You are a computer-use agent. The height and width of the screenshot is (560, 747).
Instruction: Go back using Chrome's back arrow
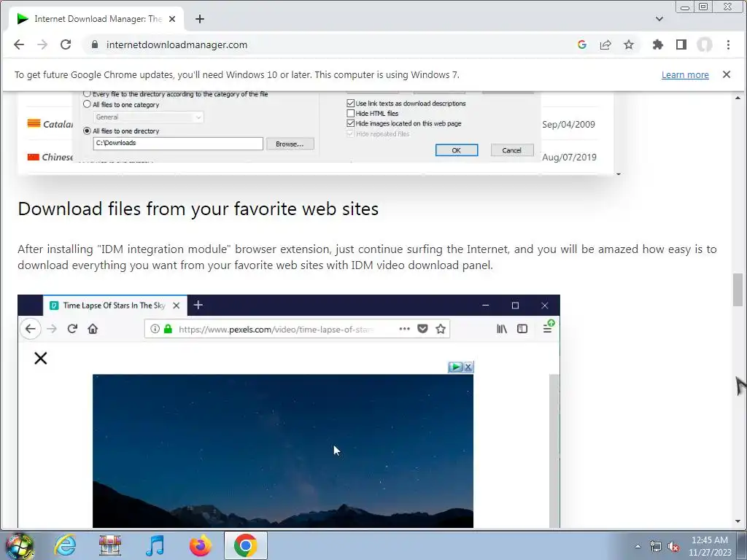19,44
